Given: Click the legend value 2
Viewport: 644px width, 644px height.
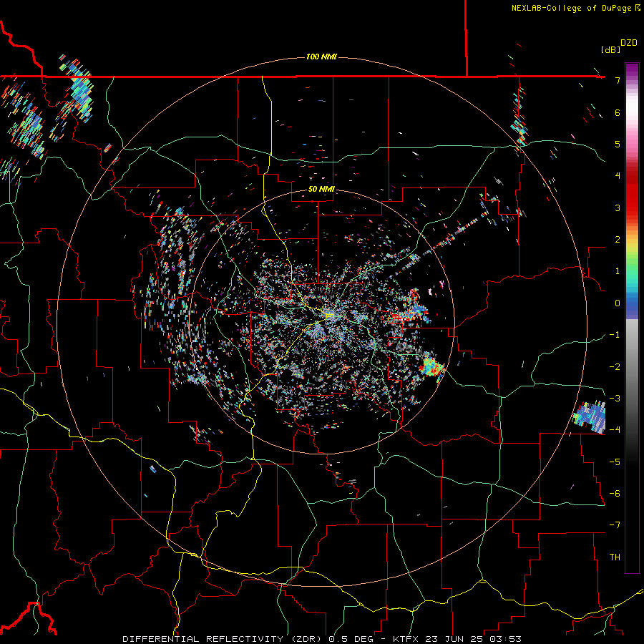Looking at the screenshot, I should (x=618, y=240).
